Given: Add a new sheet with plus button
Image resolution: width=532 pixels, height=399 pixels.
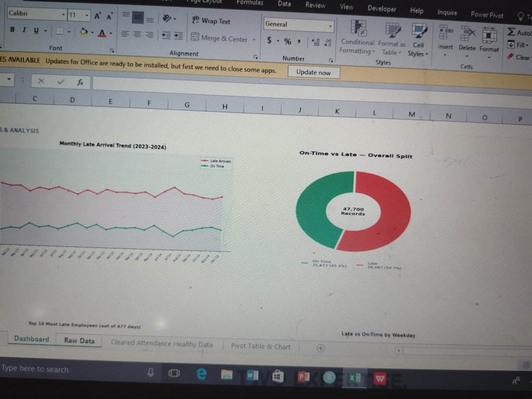Looking at the screenshot, I should click(321, 348).
